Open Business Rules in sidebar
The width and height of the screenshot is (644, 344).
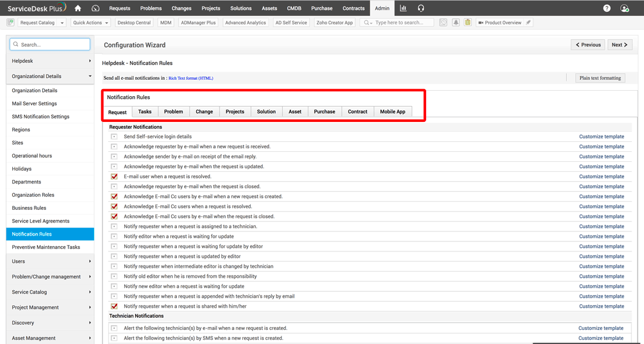tap(50, 208)
